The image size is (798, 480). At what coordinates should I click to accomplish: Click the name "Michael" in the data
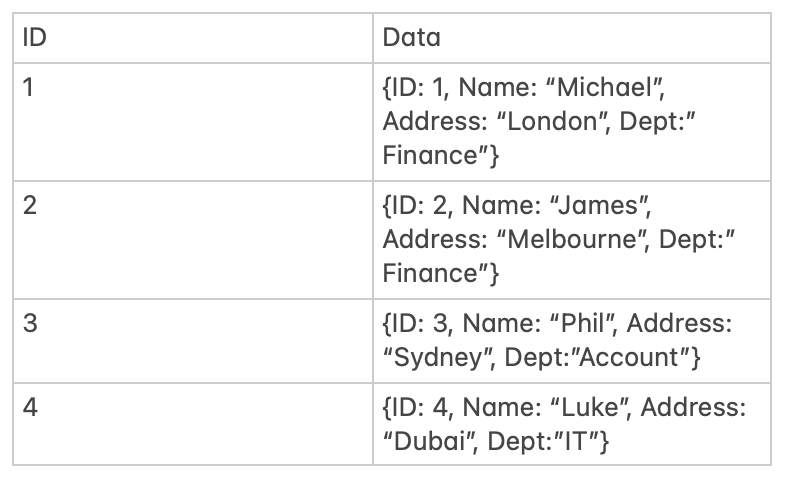(x=610, y=88)
